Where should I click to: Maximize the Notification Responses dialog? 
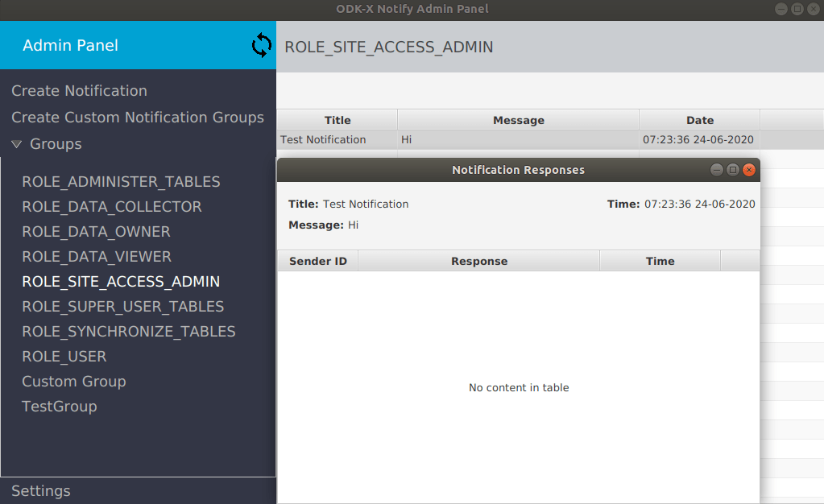733,170
